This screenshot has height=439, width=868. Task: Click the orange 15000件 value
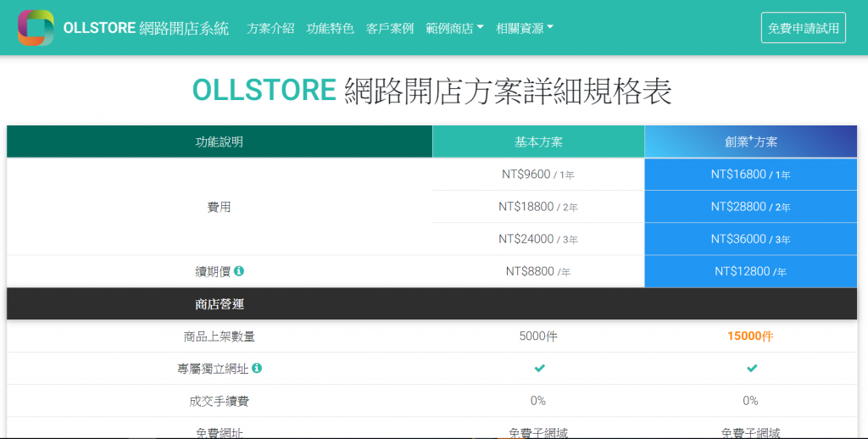(x=750, y=336)
